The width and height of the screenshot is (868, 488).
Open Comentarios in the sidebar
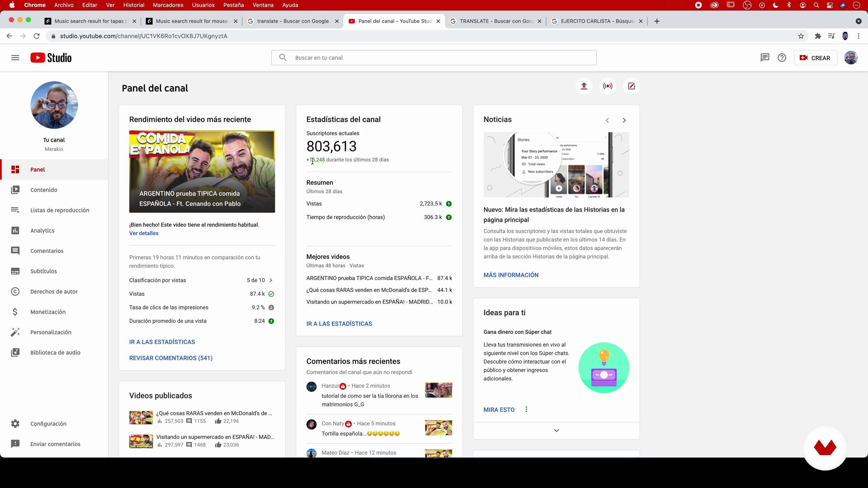tap(54, 251)
